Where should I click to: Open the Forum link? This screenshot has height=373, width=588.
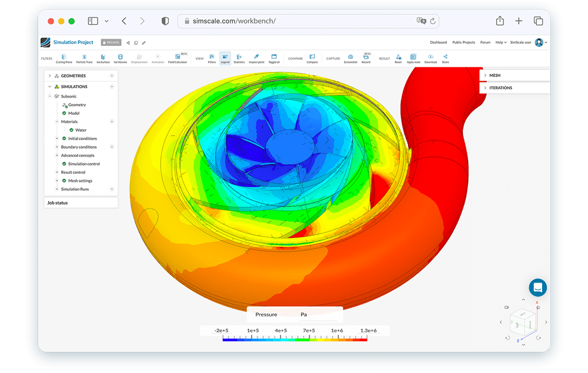(x=485, y=42)
